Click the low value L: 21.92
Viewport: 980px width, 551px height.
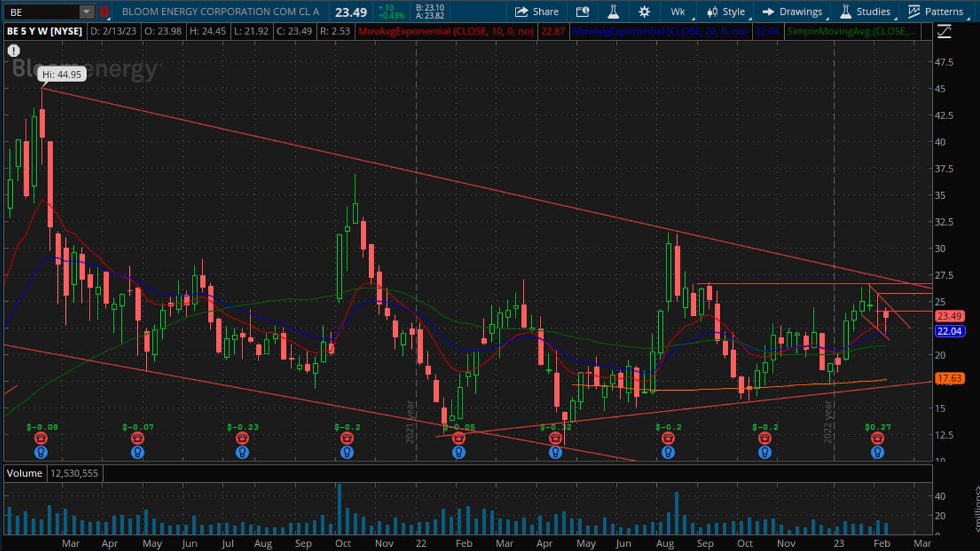(252, 31)
